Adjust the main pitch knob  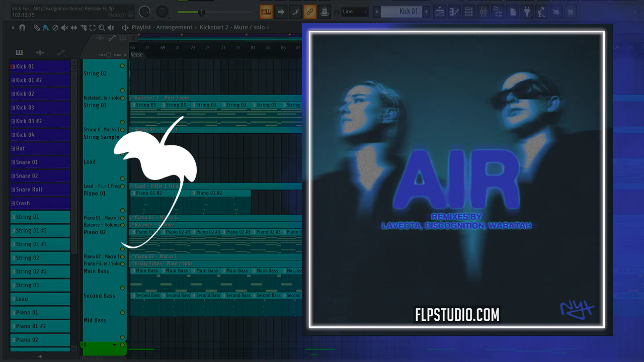tap(163, 12)
